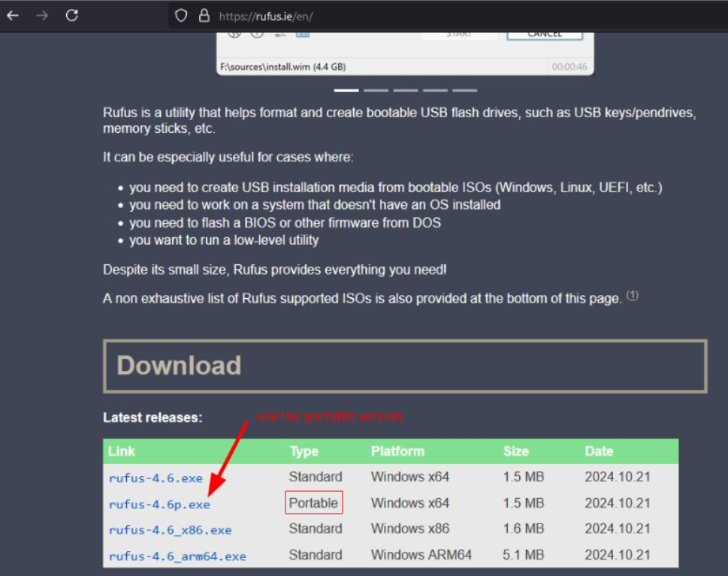Click the info icon in Rufus screenshot
Viewport: 728px width, 576px height.
[x=257, y=34]
